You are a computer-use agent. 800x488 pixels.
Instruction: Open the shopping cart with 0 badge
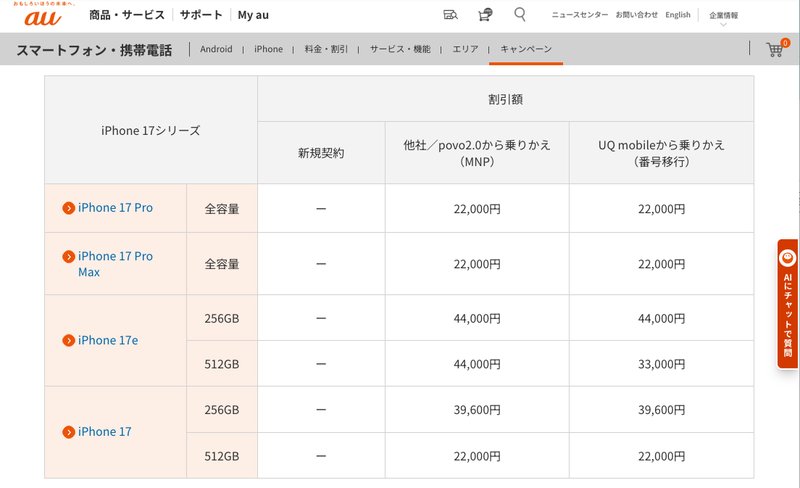click(777, 48)
